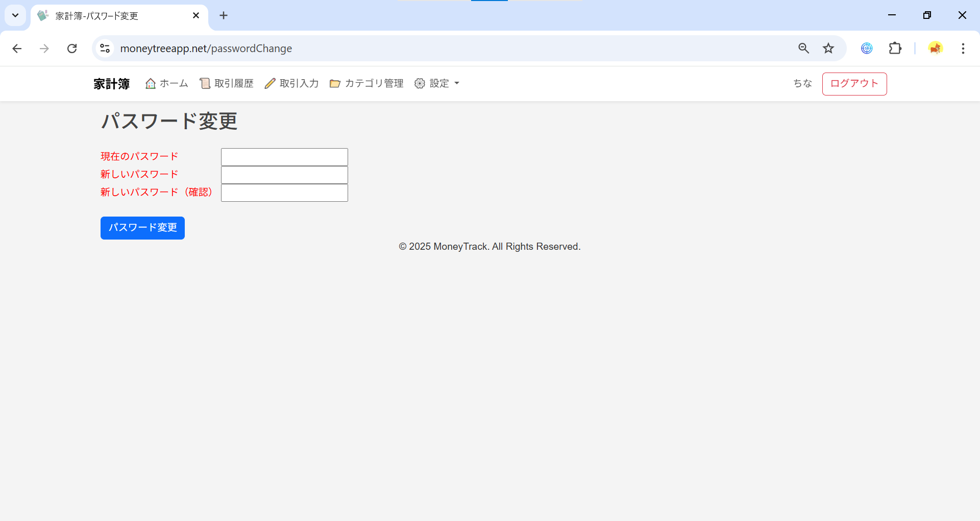Screen dimensions: 980x521
Task: Open 取引履歴 from the navbar
Action: coord(227,83)
